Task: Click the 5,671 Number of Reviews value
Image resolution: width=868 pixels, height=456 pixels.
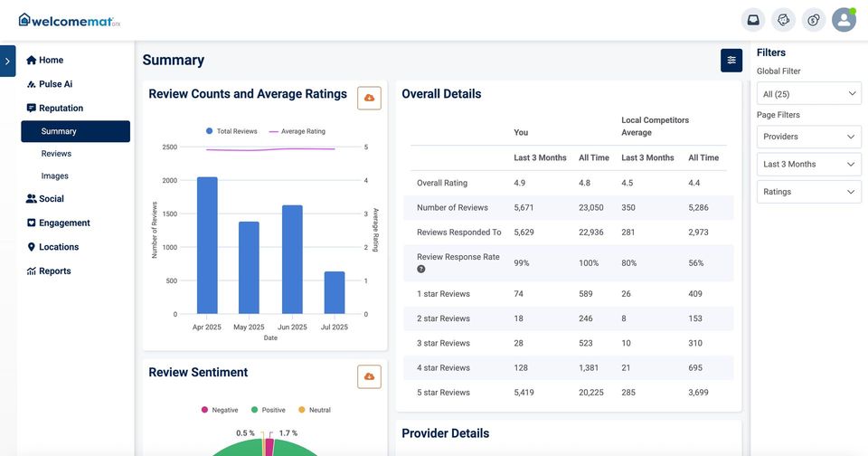Action: (524, 208)
